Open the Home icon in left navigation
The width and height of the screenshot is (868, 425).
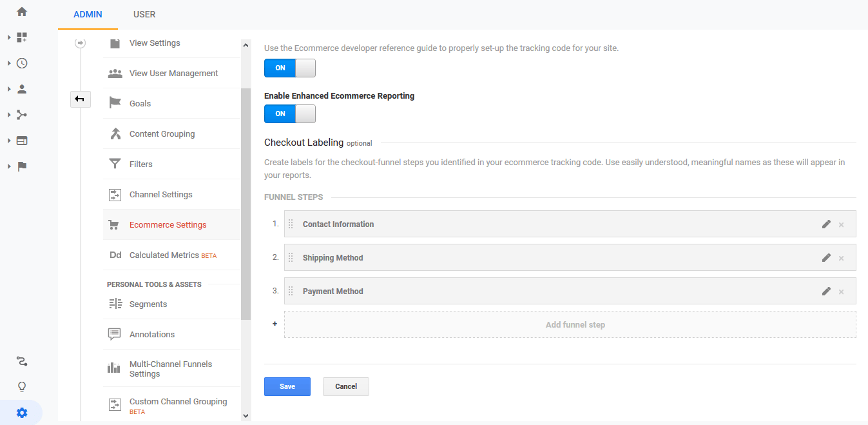(x=21, y=11)
